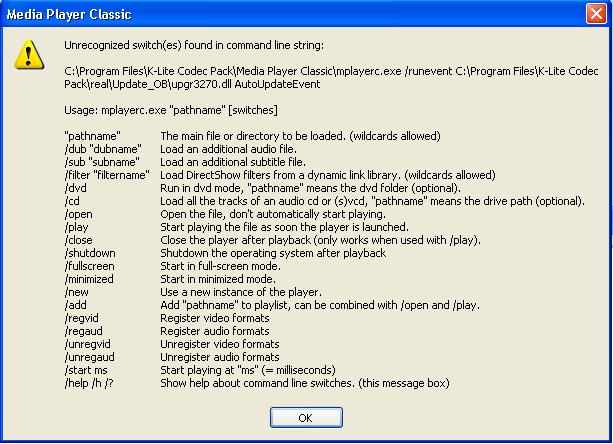613x444 pixels.
Task: Click "Shutdown the operating system after playback"
Action: (273, 253)
